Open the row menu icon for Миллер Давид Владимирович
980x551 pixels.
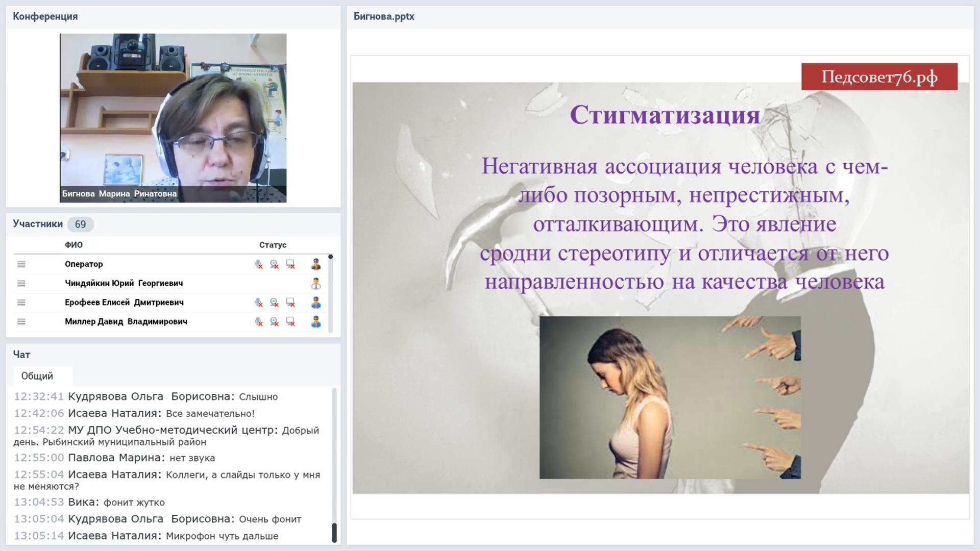(21, 322)
